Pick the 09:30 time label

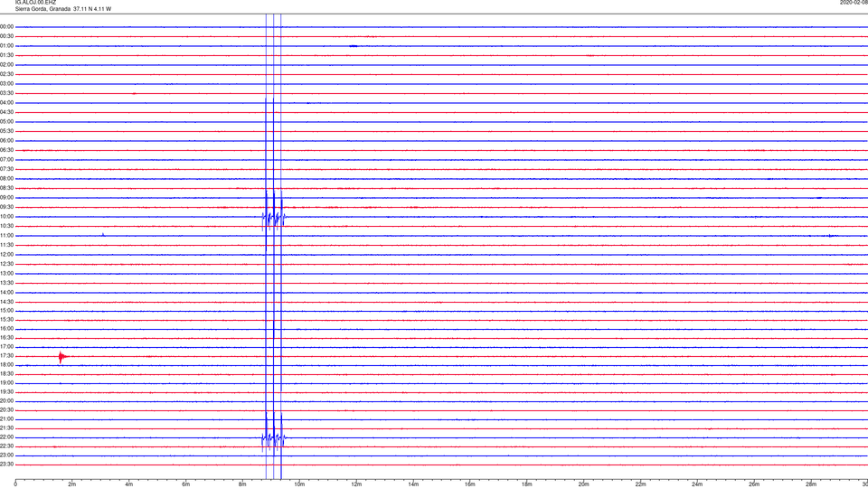[x=6, y=207]
